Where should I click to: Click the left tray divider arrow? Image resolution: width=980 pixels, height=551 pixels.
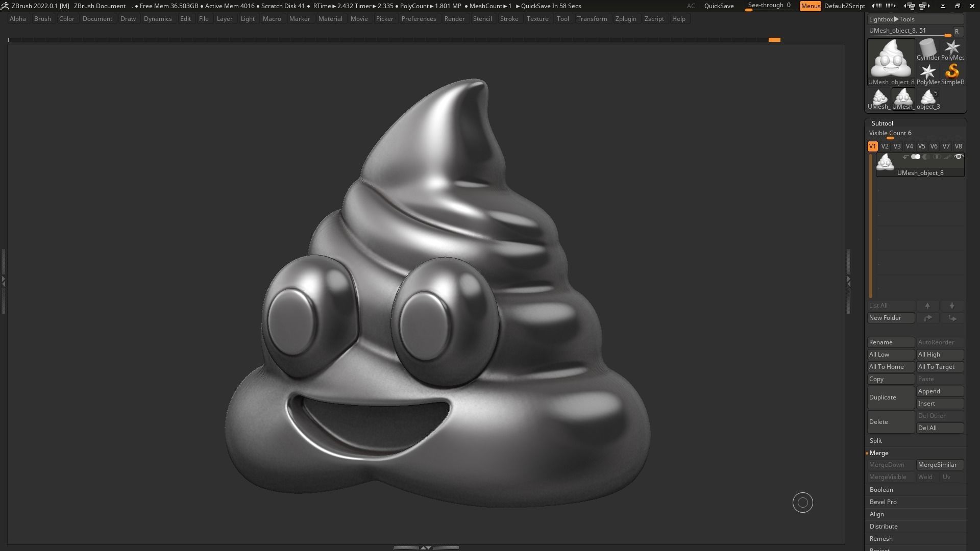pos(4,281)
